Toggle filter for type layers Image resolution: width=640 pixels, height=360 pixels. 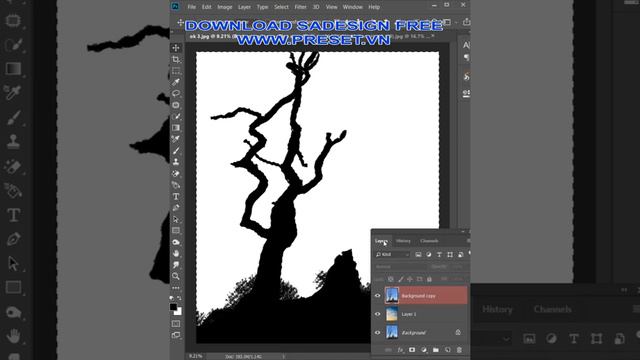click(439, 255)
